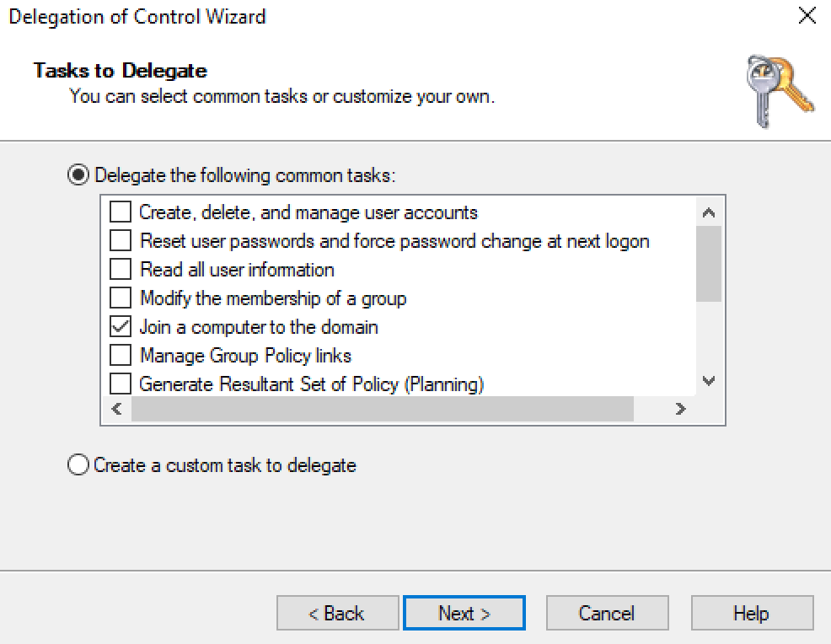831x644 pixels.
Task: Proceed by clicking Next button
Action: point(464,613)
